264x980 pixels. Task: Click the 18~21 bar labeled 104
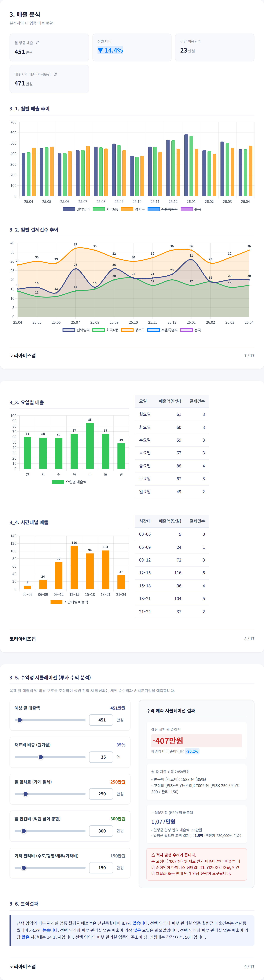pos(106,570)
